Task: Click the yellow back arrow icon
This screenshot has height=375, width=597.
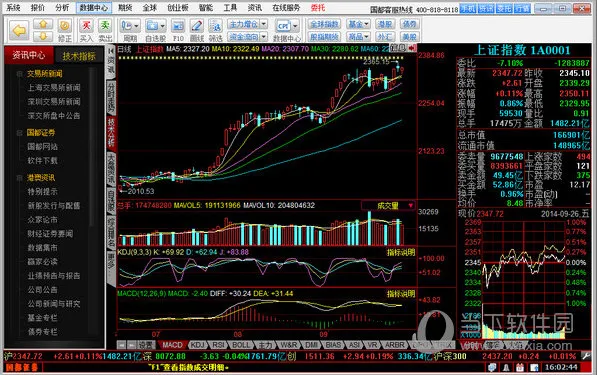Action: point(19,30)
